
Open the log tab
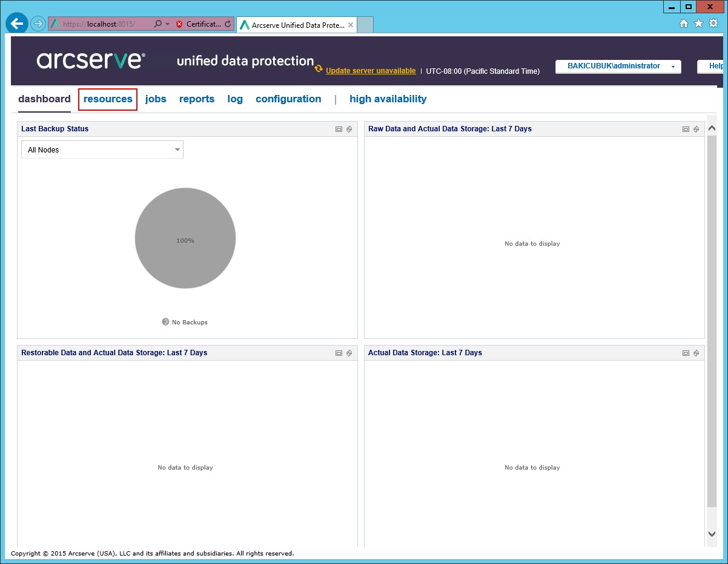pyautogui.click(x=235, y=99)
